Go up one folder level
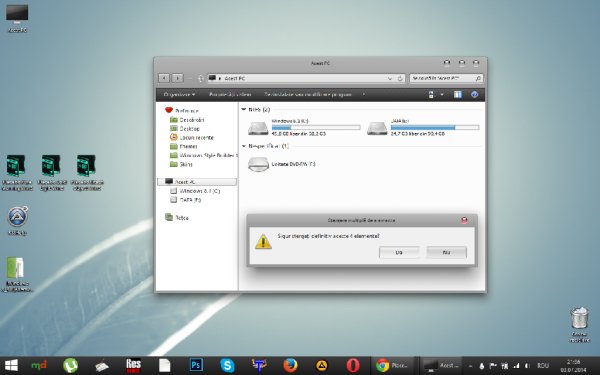The width and height of the screenshot is (600, 375). (x=200, y=78)
